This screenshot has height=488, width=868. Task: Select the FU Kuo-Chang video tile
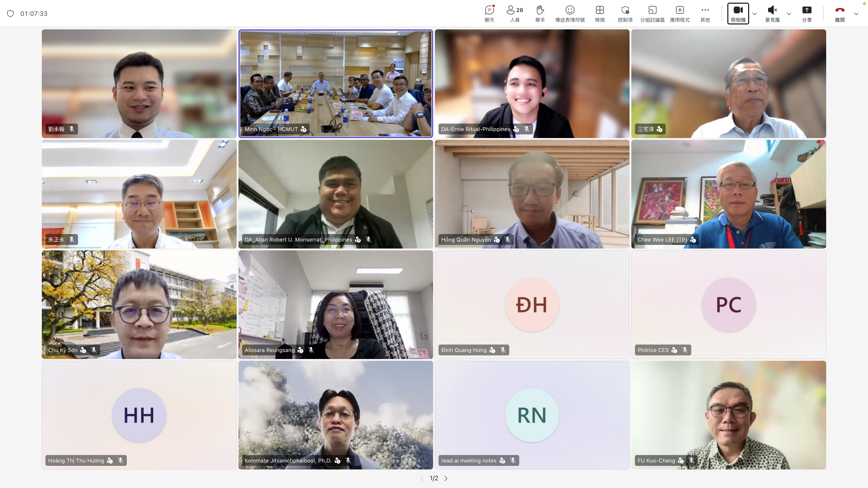coord(729,415)
